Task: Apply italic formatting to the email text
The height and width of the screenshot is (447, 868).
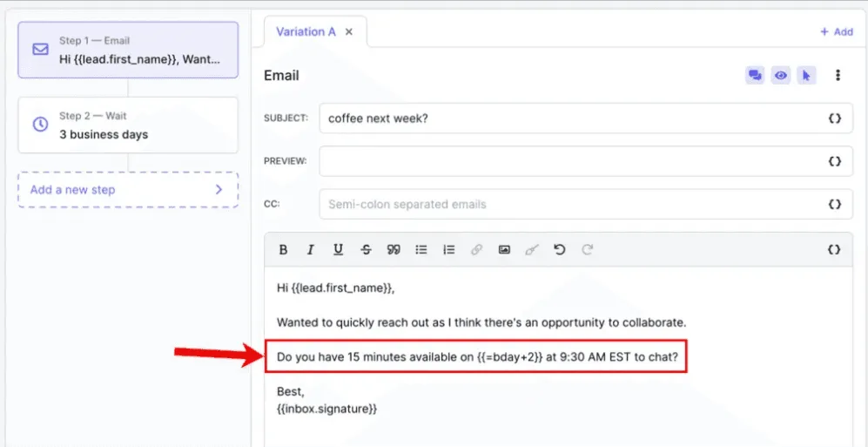Action: pos(310,250)
